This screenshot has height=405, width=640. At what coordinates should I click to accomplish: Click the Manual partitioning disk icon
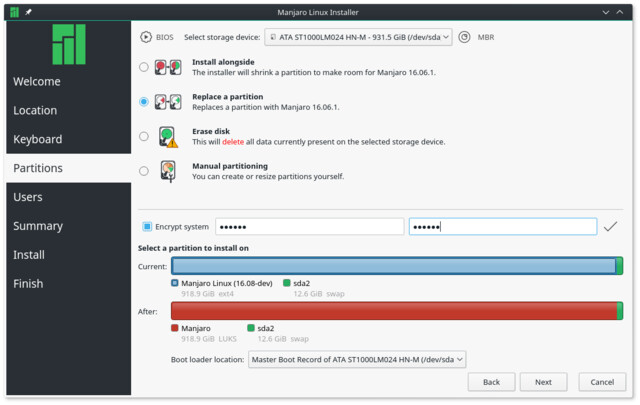click(x=168, y=171)
